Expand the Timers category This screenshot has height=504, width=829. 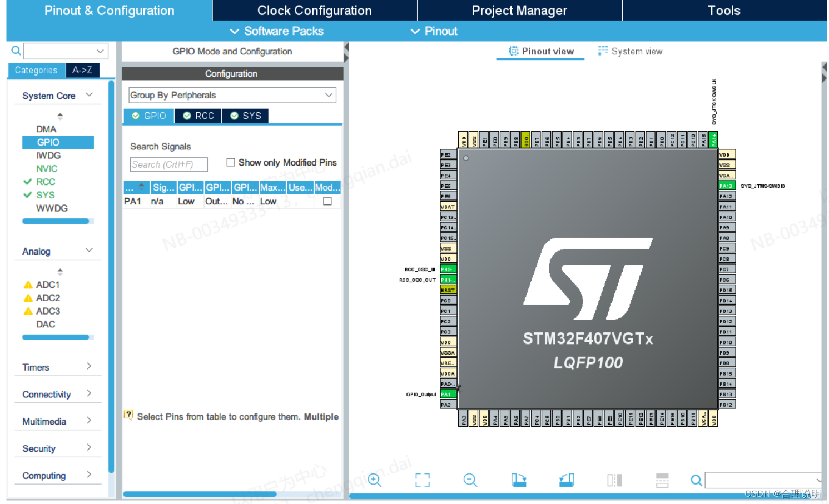point(89,366)
